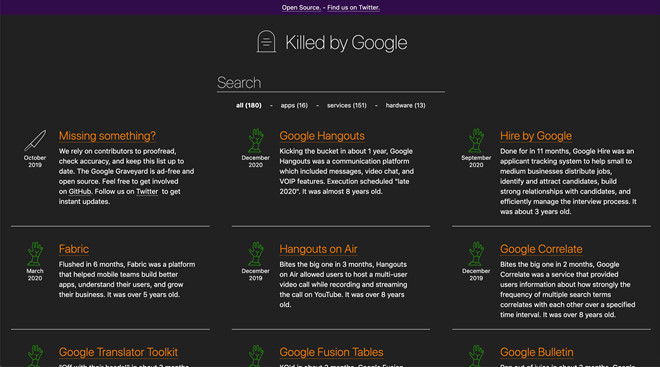
Task: Filter by apps (16)
Action: coord(294,105)
